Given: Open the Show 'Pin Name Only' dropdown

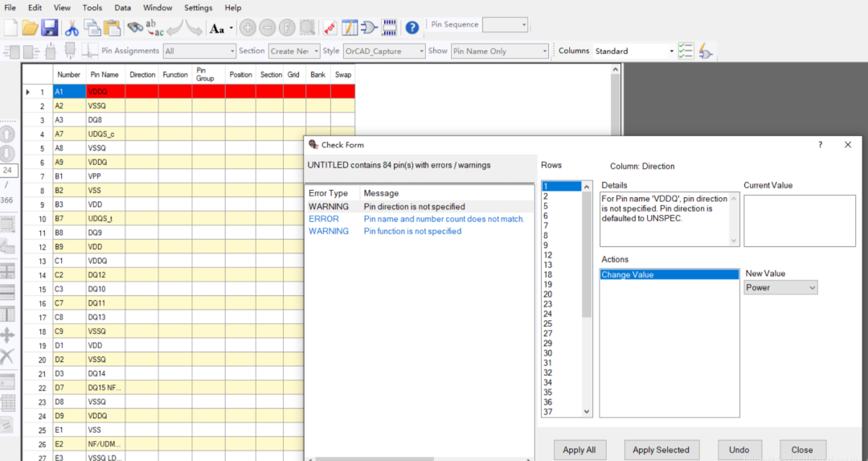Looking at the screenshot, I should point(500,51).
